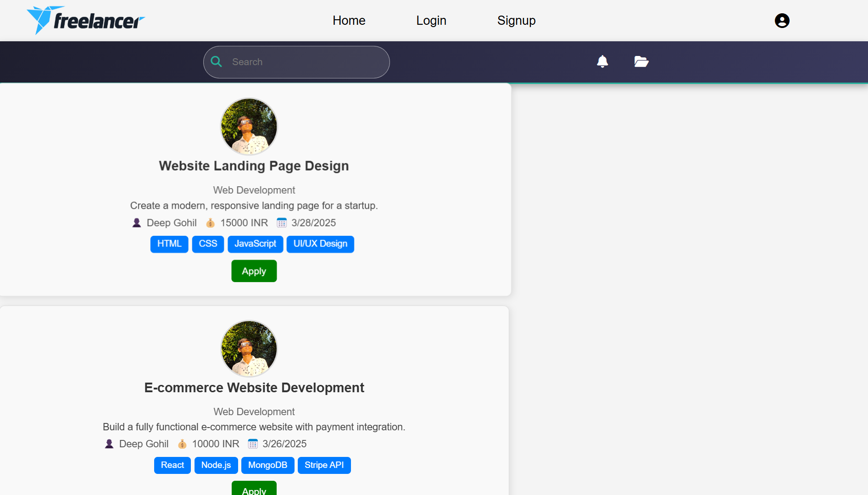Open the user profile account icon

(x=782, y=21)
